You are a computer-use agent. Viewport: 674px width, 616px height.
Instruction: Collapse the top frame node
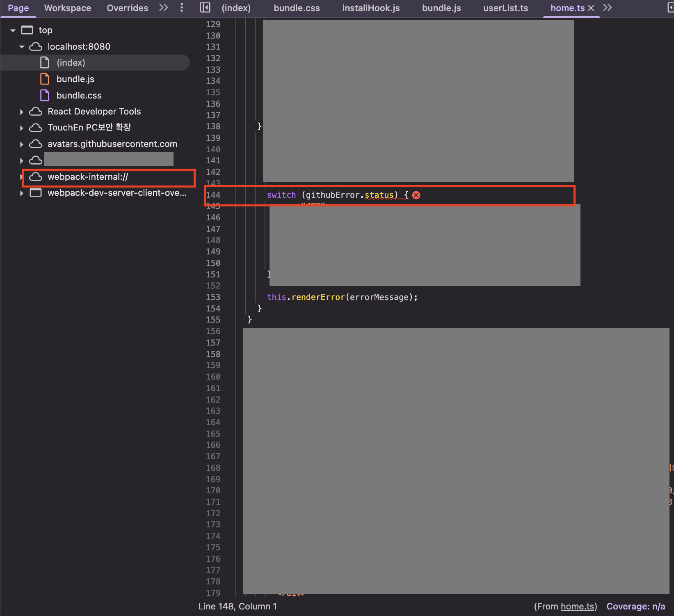click(x=13, y=30)
